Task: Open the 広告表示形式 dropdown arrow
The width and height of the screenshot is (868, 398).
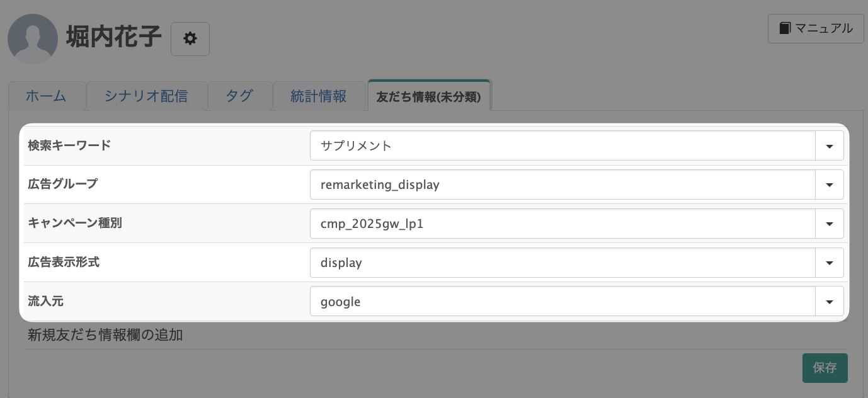Action: (x=830, y=263)
